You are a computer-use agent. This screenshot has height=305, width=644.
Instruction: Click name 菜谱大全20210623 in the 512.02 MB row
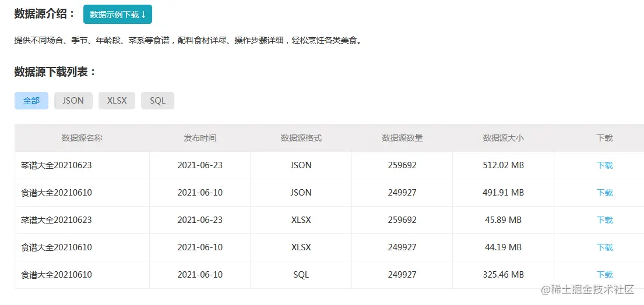point(57,165)
